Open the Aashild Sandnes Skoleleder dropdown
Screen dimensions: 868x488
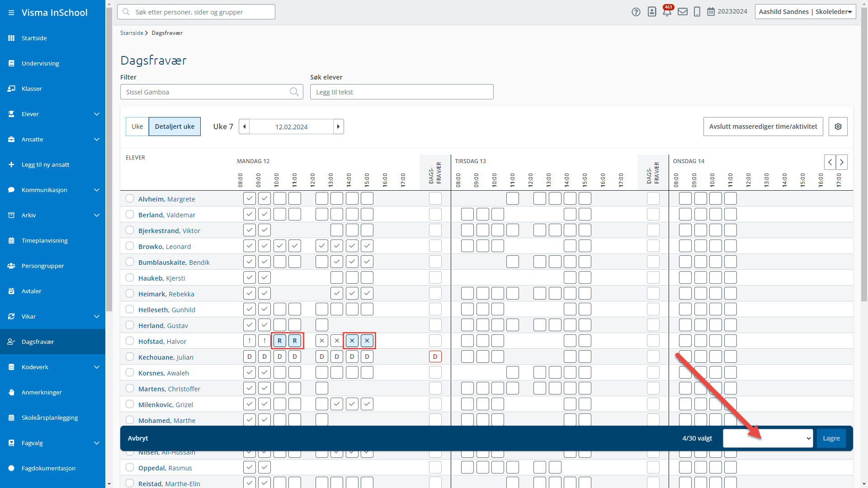805,12
